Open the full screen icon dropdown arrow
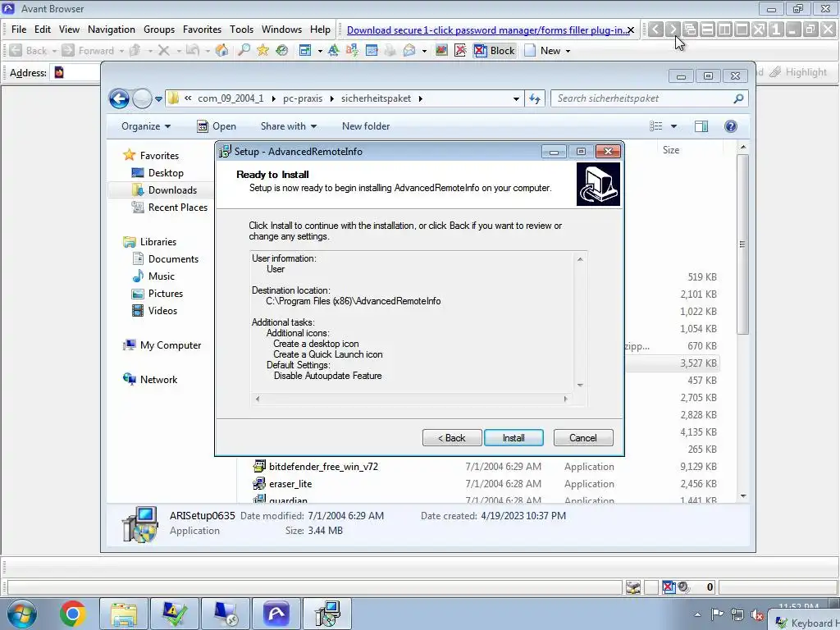 320,51
